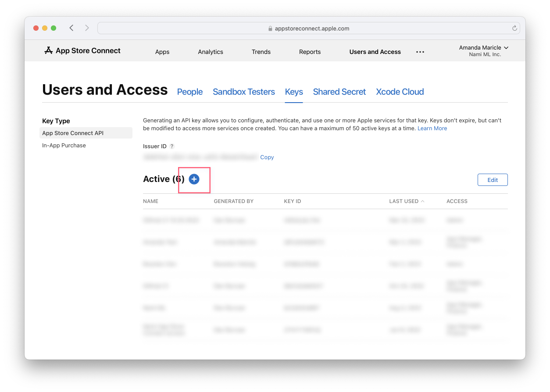Screen dimensions: 550x392
Task: Click the ACCESS column header
Action: point(457,201)
